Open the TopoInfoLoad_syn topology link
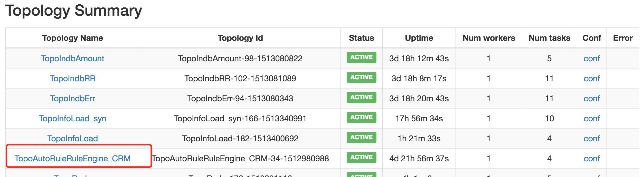This screenshot has width=644, height=177. (72, 119)
